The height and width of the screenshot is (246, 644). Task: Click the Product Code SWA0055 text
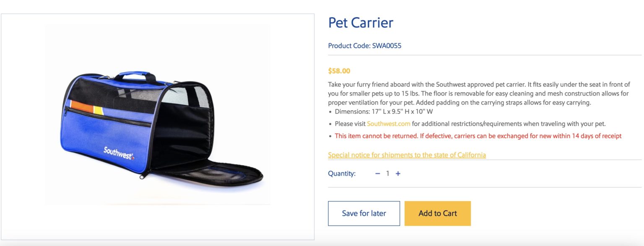click(364, 46)
